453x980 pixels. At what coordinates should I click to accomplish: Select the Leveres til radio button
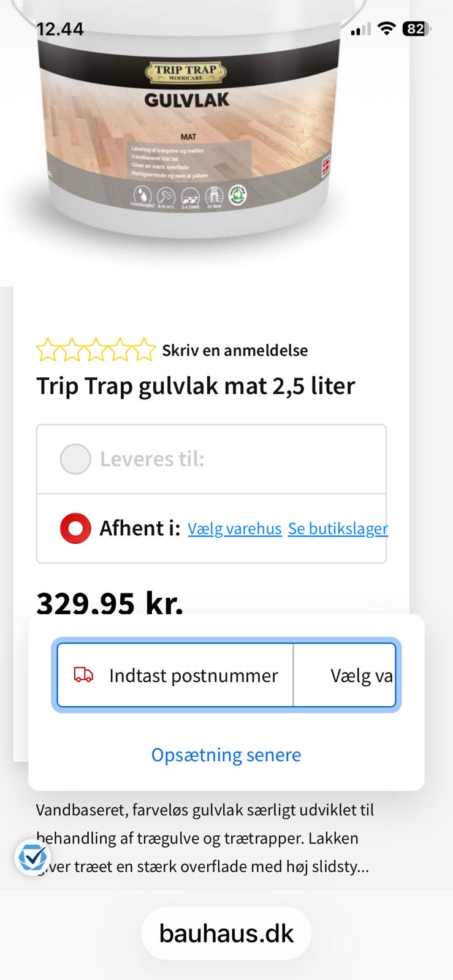tap(75, 459)
